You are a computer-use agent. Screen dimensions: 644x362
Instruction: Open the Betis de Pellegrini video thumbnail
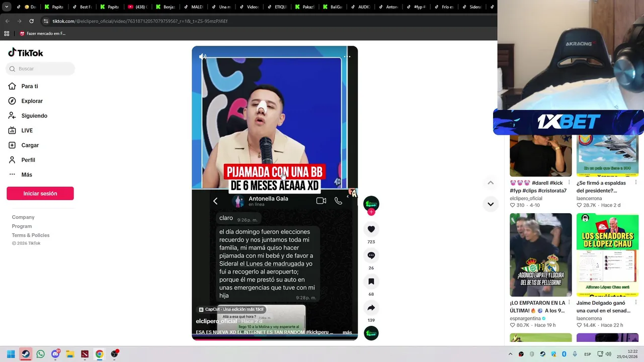tap(541, 255)
